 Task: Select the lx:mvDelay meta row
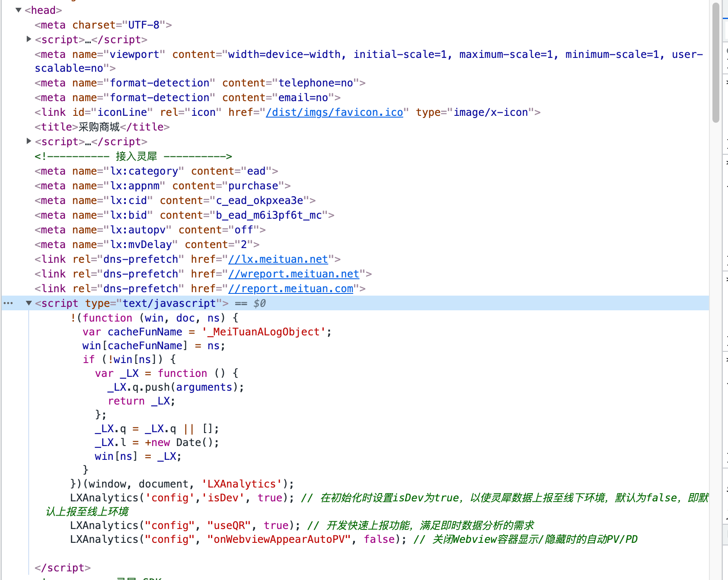147,245
